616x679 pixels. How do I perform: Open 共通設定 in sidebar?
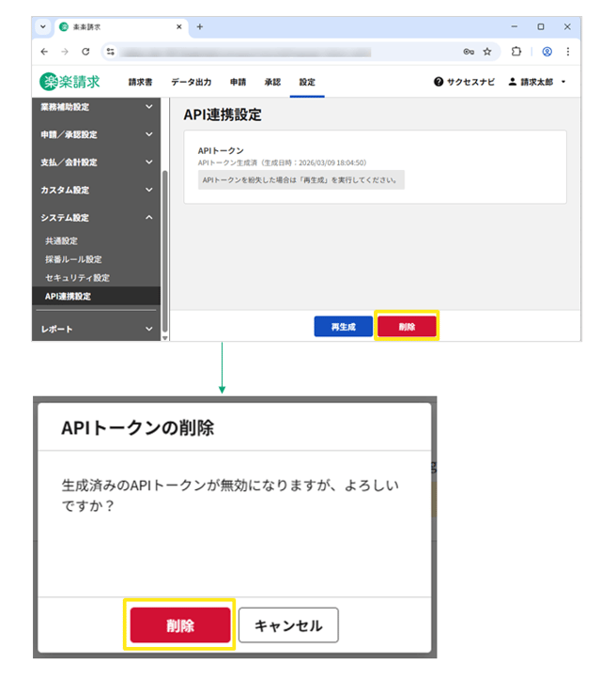coord(61,241)
